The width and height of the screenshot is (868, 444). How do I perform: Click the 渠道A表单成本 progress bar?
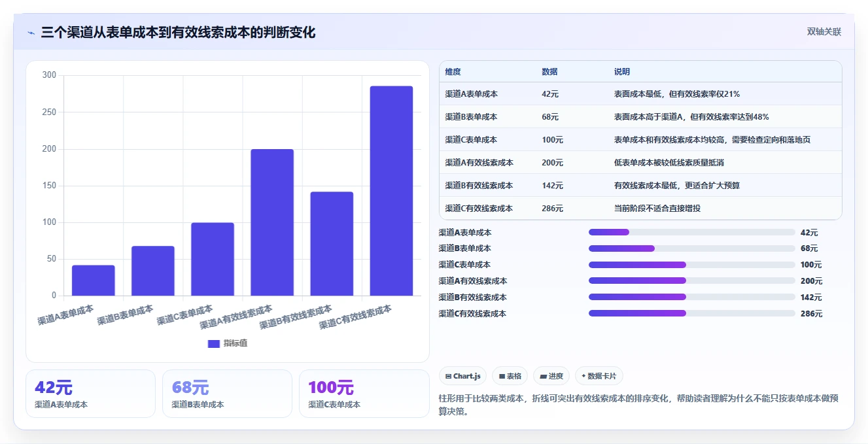pyautogui.click(x=691, y=232)
